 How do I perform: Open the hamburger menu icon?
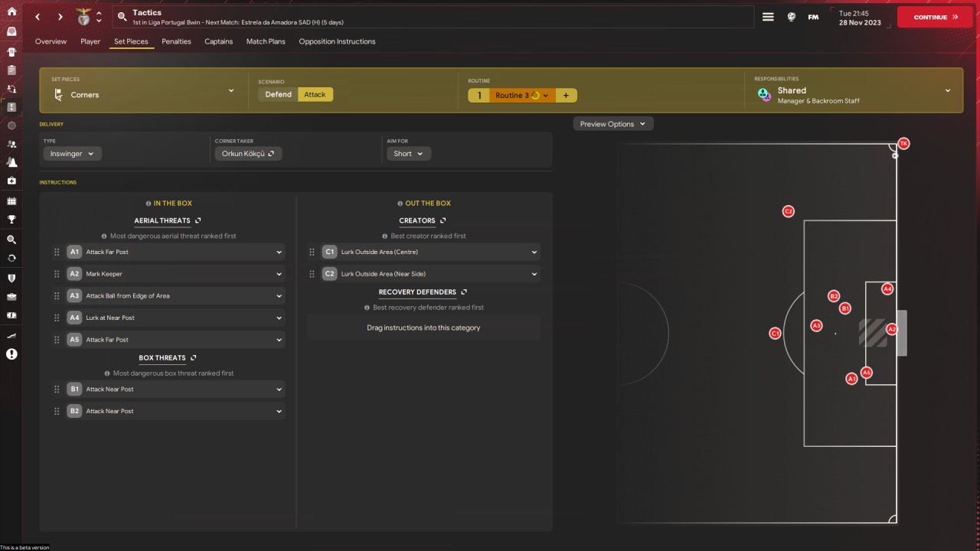(x=768, y=17)
